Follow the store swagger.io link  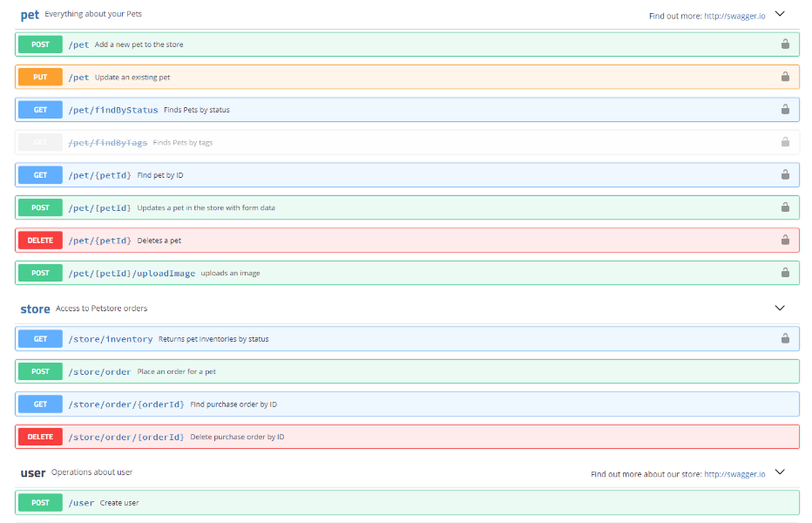733,473
